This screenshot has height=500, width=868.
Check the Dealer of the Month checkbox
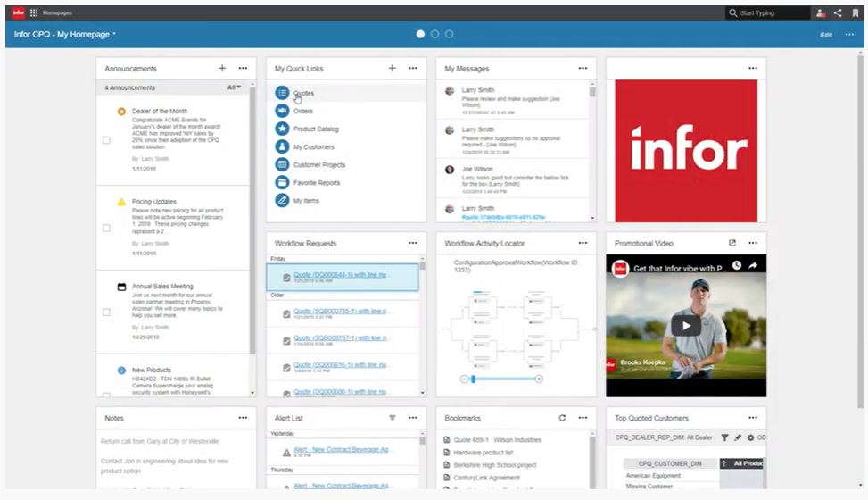click(106, 140)
